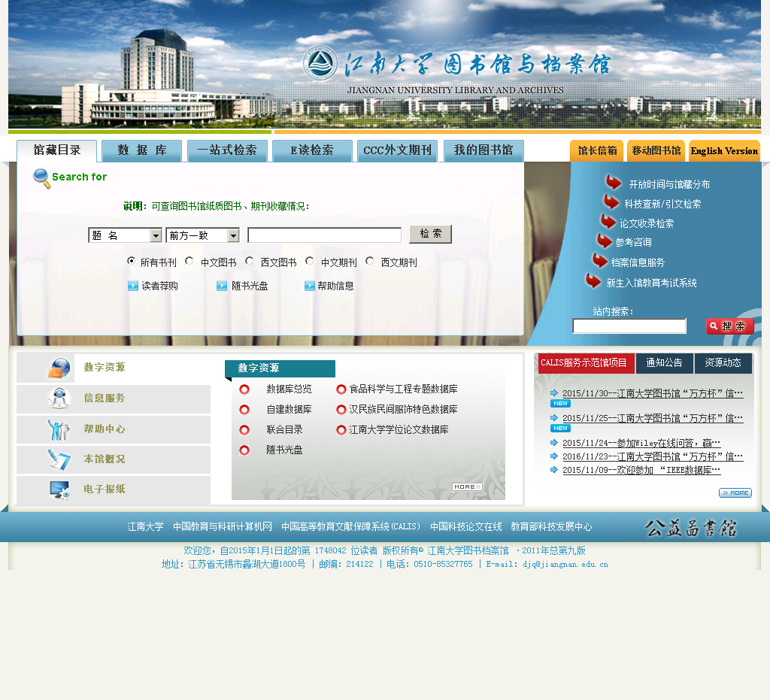
Task: Click the blue arrow bullet beside 2015/11/30 notice
Action: (x=554, y=392)
